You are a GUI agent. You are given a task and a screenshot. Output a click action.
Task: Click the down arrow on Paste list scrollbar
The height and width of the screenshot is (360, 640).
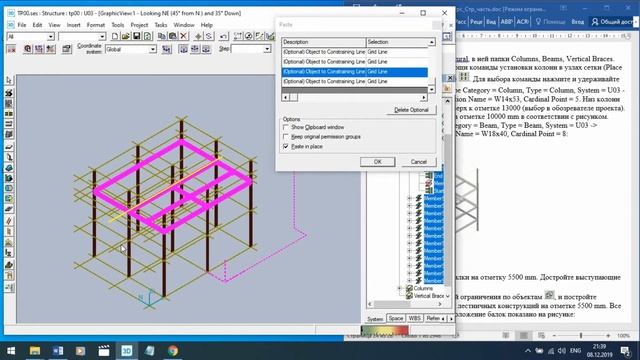point(431,89)
